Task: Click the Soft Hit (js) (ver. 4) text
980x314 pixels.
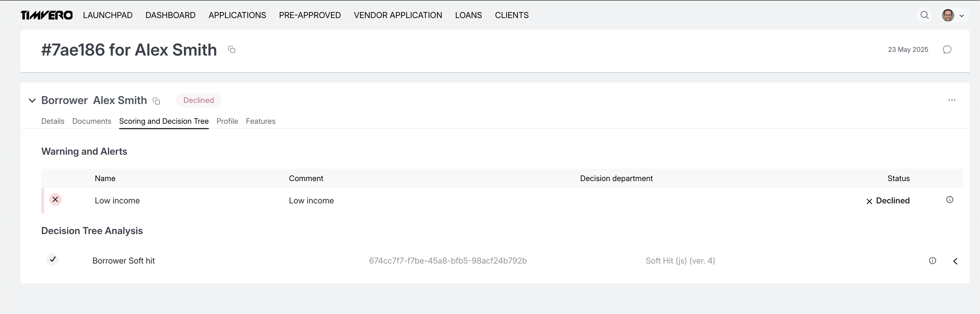Action: click(680, 261)
